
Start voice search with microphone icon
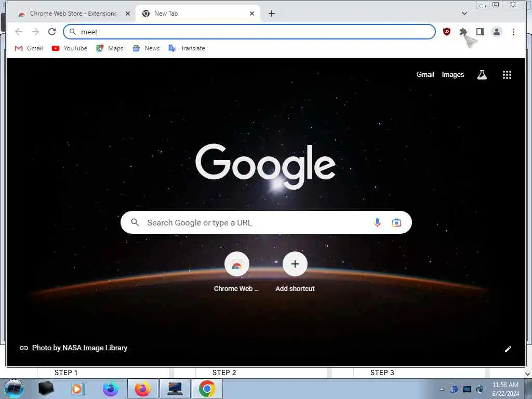click(377, 222)
